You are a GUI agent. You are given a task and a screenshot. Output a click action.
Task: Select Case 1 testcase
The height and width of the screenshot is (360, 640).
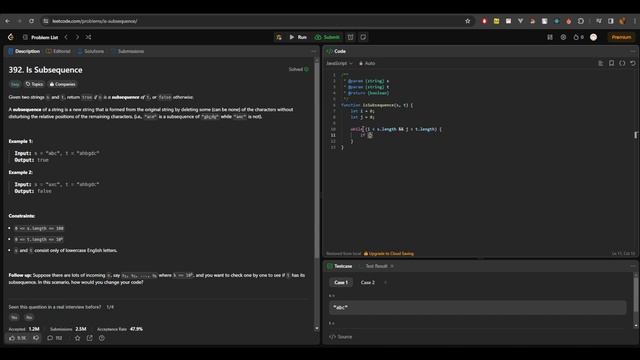[341, 282]
